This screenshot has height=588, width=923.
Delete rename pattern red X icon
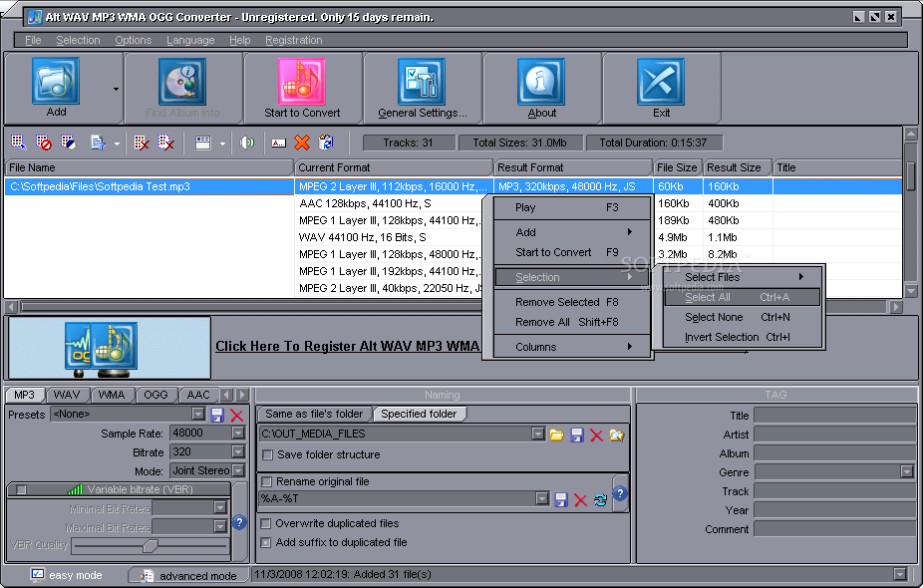(580, 499)
